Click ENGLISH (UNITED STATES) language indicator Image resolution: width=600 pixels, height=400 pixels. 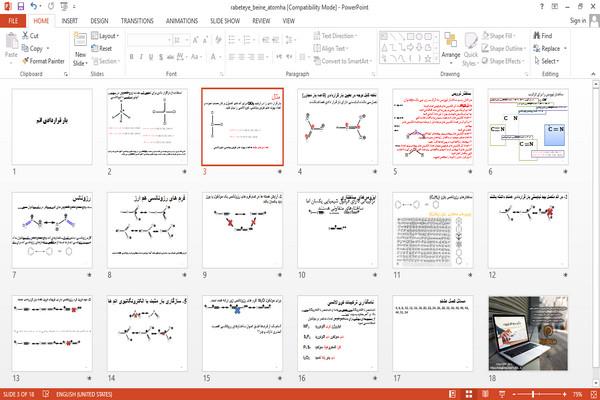pos(84,394)
